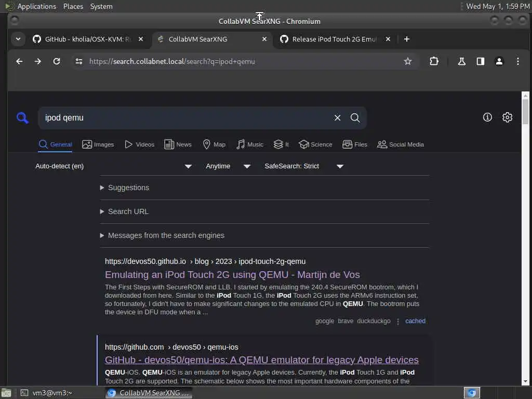
Task: Open Chromium three-dot menu
Action: 518,61
